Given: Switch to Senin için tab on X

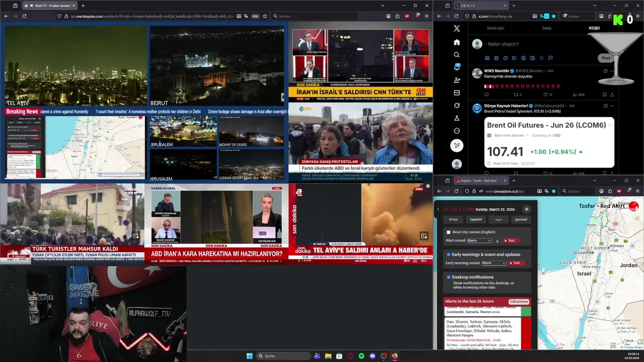Looking at the screenshot, I should tap(496, 28).
